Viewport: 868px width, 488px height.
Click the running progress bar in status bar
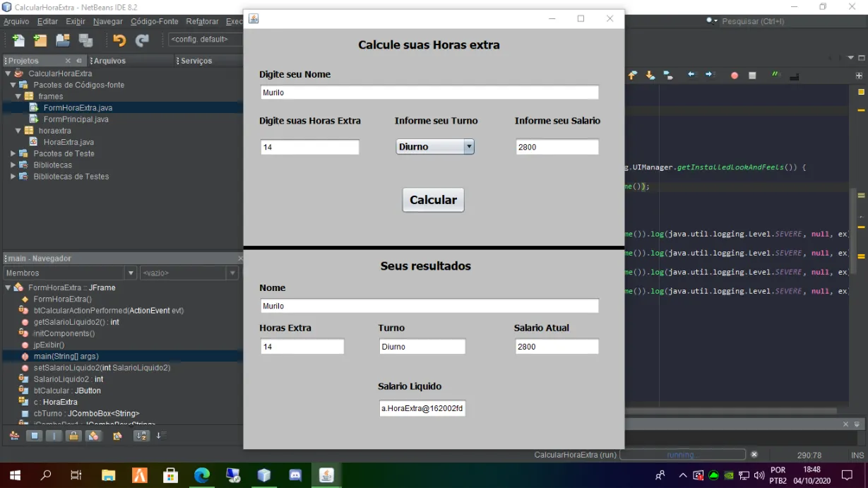pyautogui.click(x=682, y=455)
